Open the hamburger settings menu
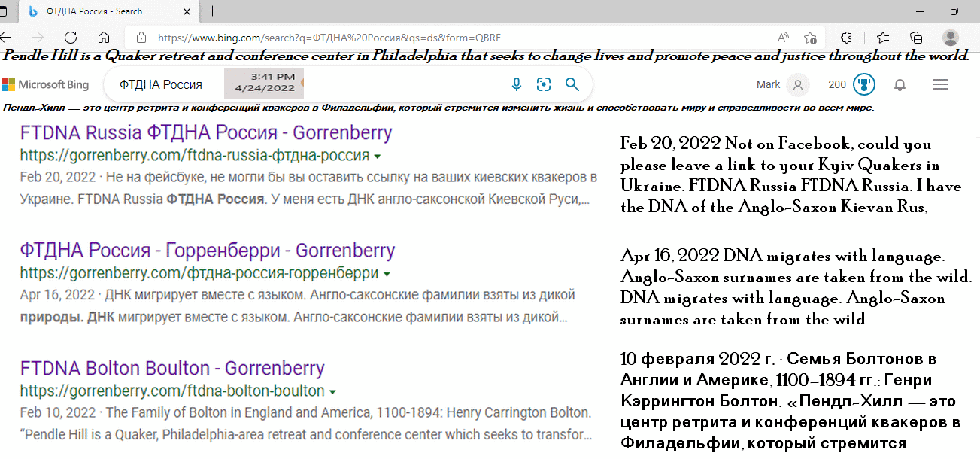The image size is (980, 459). (941, 85)
